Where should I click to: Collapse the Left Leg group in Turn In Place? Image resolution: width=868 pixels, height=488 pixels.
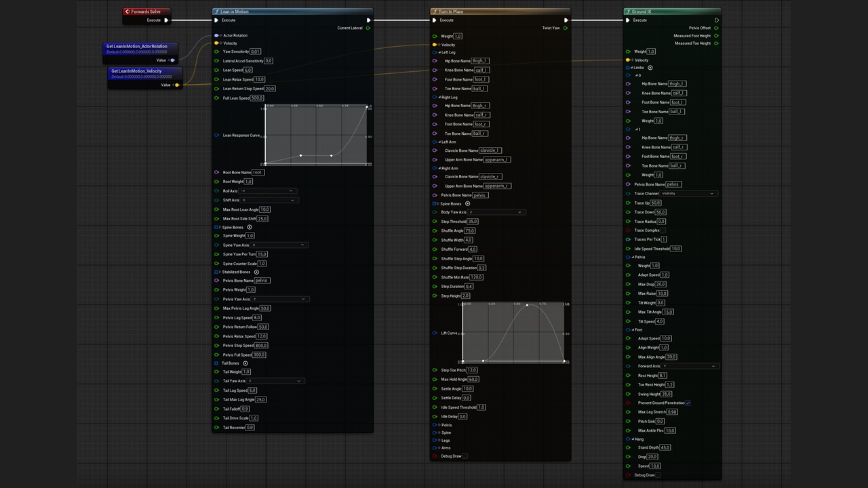click(x=439, y=52)
